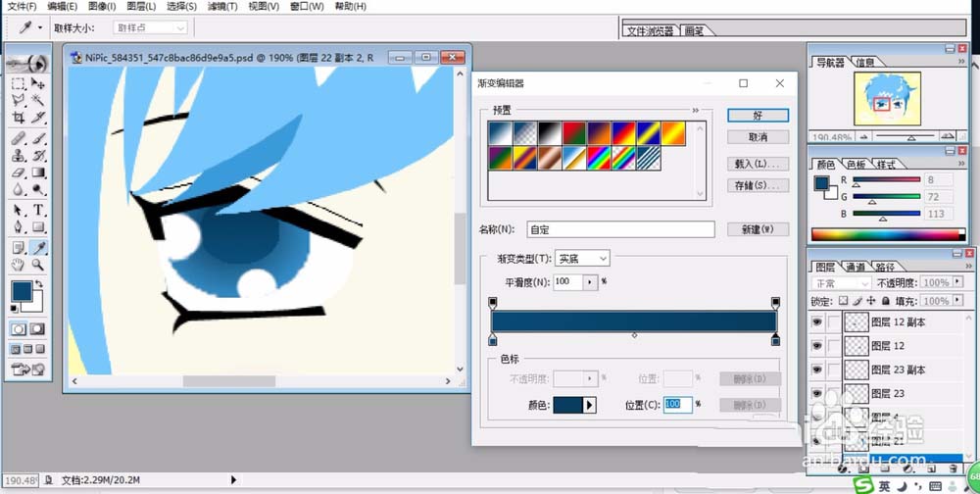Open the 渐变类型 gradient type dropdown

click(582, 258)
